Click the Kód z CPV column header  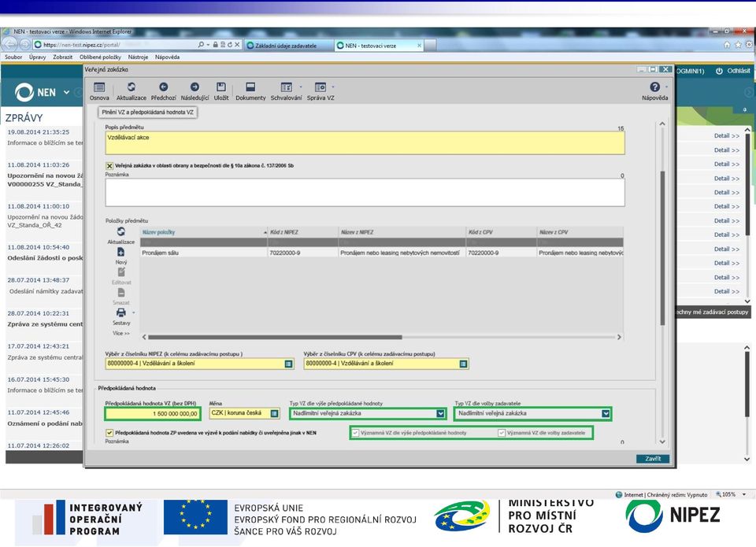click(502, 232)
